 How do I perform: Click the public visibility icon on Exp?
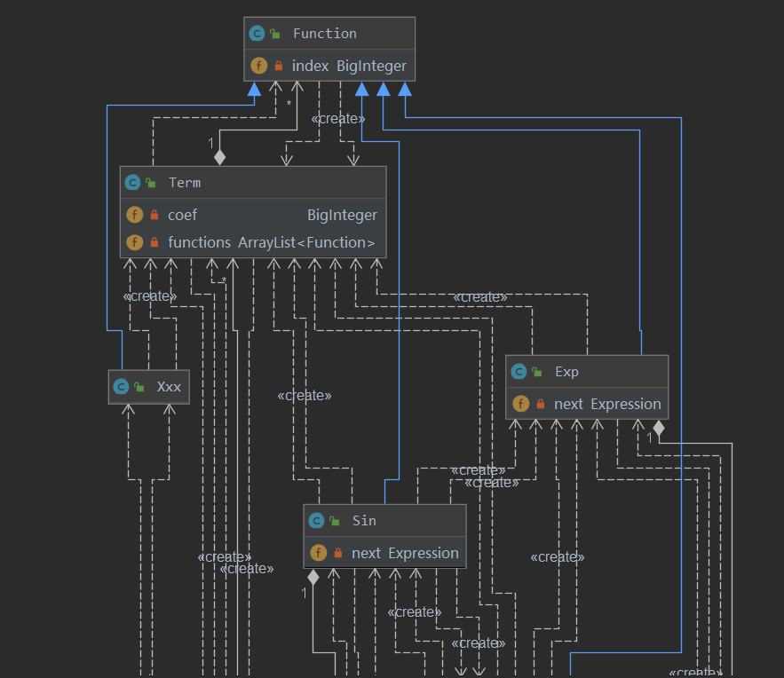tap(537, 372)
